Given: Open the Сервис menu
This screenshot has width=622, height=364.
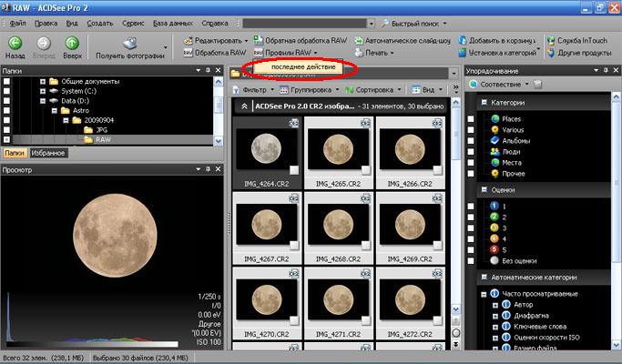Looking at the screenshot, I should pos(133,24).
